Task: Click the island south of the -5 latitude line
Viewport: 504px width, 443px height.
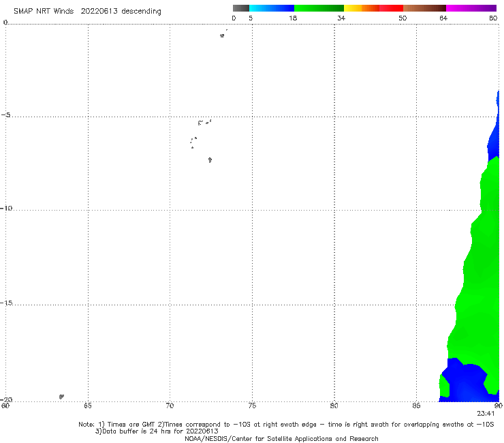Action: [210, 160]
